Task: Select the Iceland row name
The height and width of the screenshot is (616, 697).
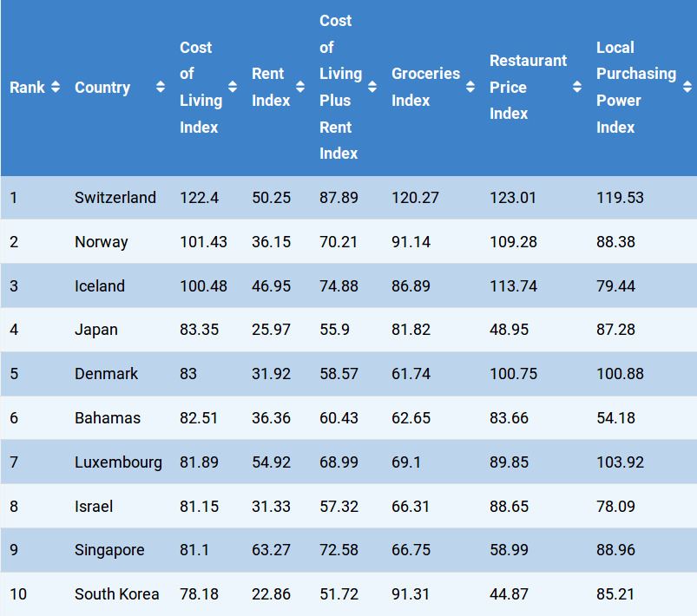Action: (100, 286)
